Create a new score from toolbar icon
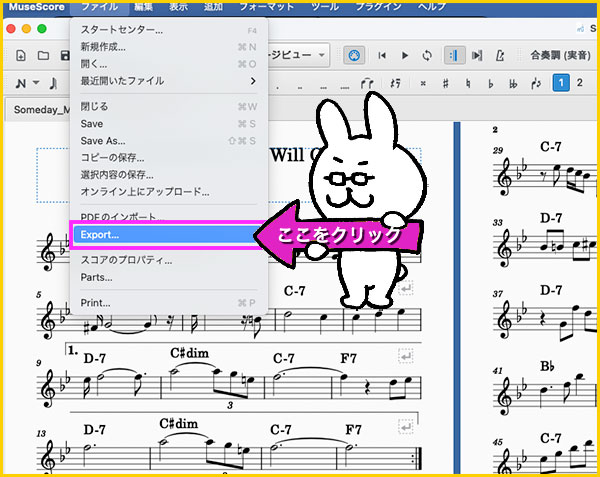 click(x=21, y=56)
